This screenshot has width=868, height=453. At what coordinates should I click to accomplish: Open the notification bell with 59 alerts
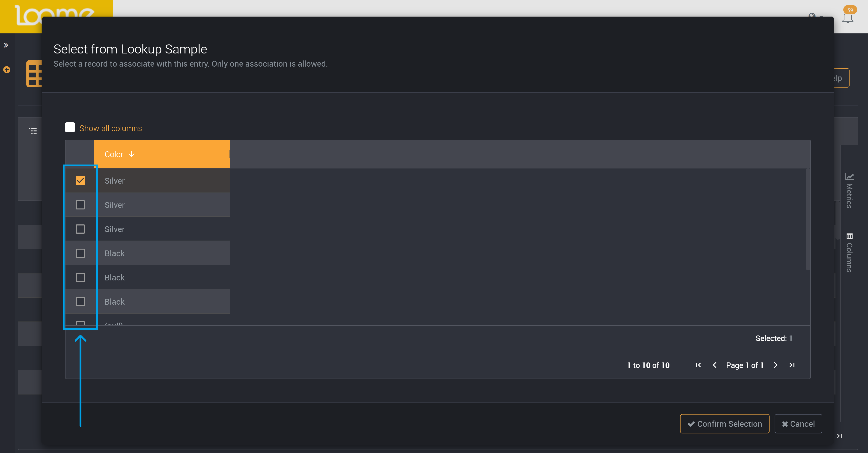pyautogui.click(x=848, y=18)
